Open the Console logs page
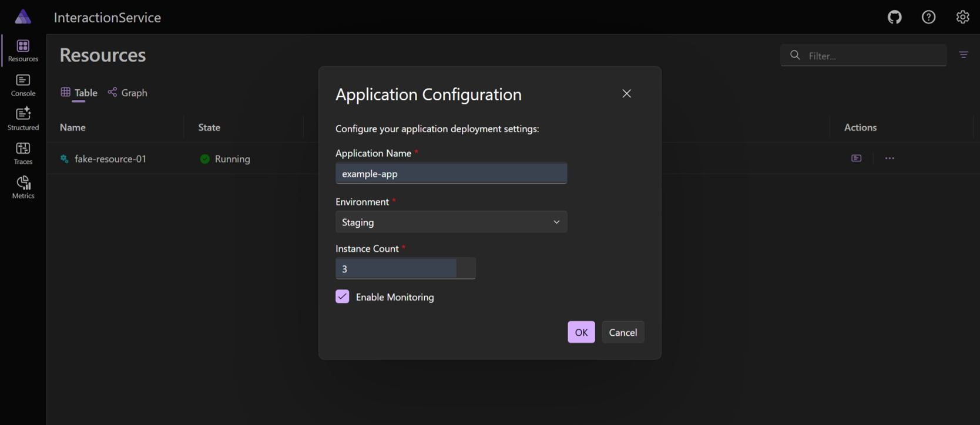 point(23,85)
